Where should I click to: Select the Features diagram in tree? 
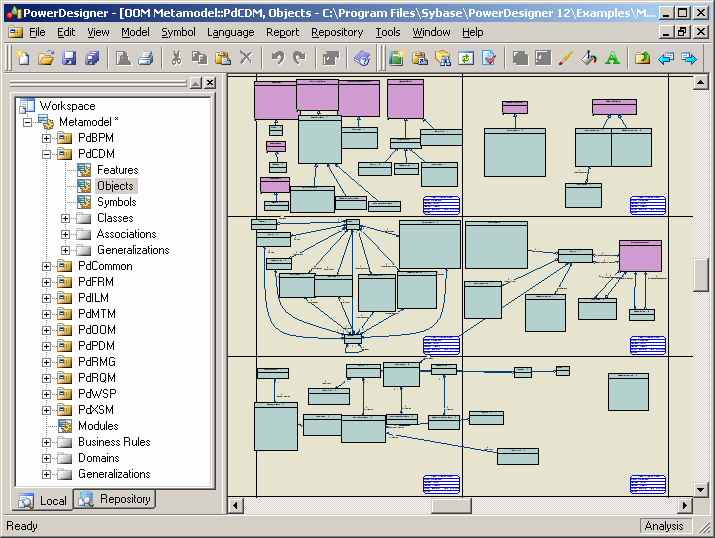[x=118, y=170]
